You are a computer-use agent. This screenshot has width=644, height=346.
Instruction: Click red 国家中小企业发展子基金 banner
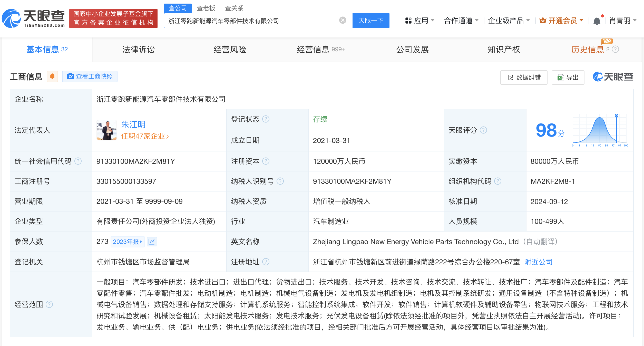pyautogui.click(x=113, y=18)
